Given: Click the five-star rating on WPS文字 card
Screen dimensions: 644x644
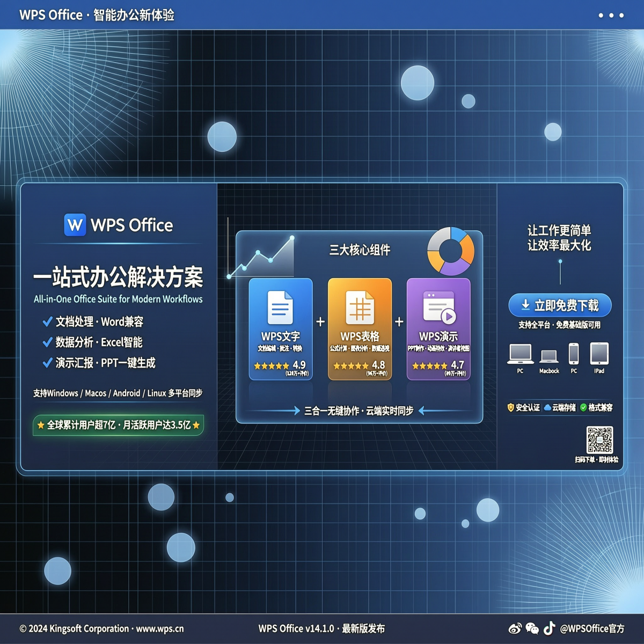Looking at the screenshot, I should (x=272, y=366).
